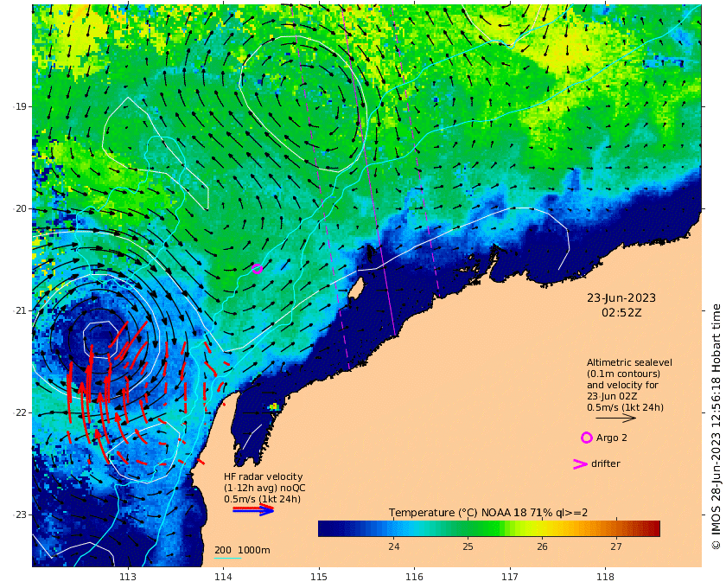Click longitude axis label 117
The width and height of the screenshot is (726, 588).
(x=510, y=577)
